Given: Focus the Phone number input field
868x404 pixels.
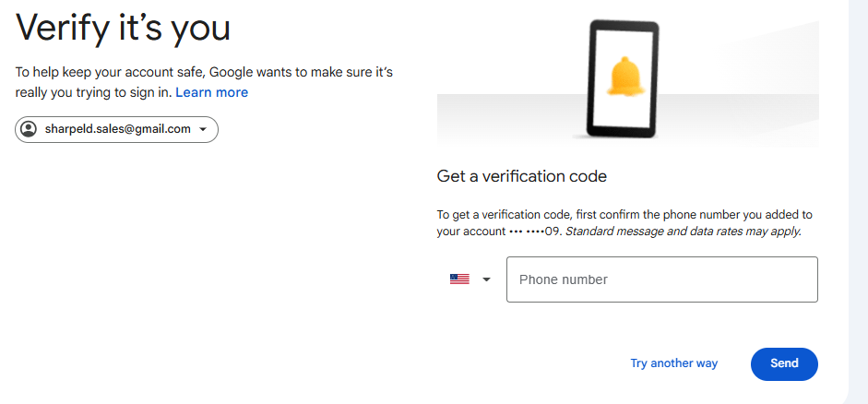Looking at the screenshot, I should [x=662, y=279].
